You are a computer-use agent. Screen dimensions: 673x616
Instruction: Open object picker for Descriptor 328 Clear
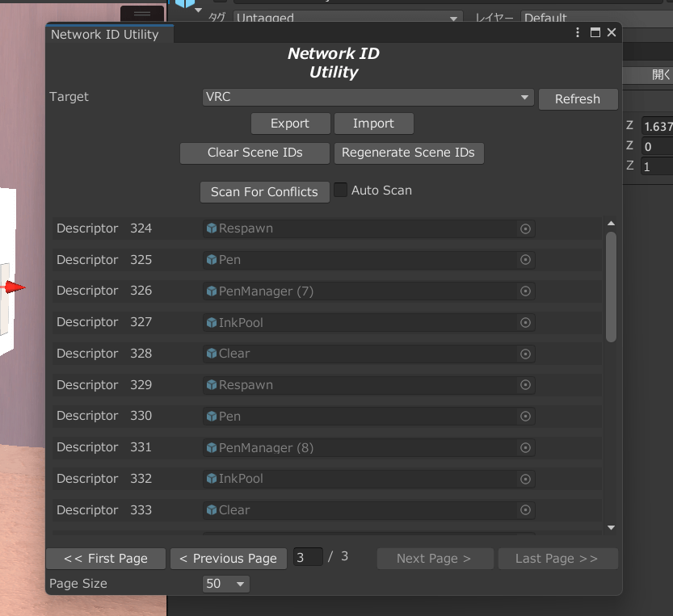click(525, 354)
